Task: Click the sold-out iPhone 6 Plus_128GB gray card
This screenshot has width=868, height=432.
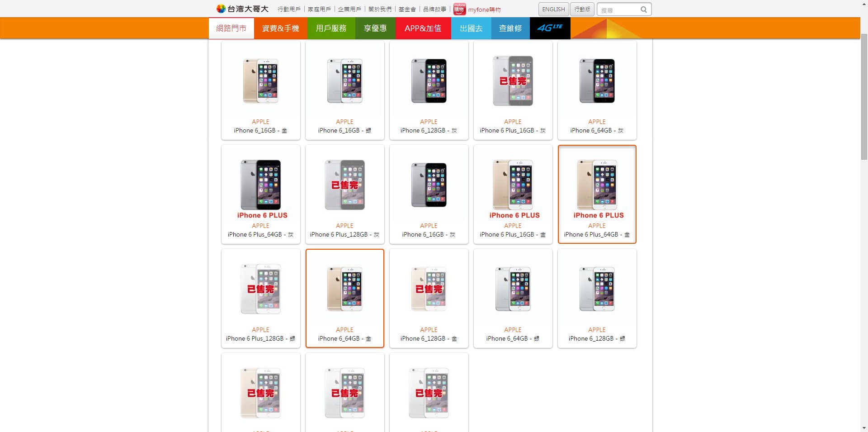Action: [x=345, y=194]
